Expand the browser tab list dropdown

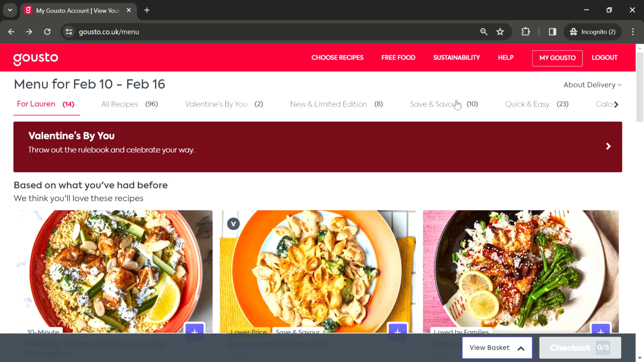pyautogui.click(x=10, y=10)
